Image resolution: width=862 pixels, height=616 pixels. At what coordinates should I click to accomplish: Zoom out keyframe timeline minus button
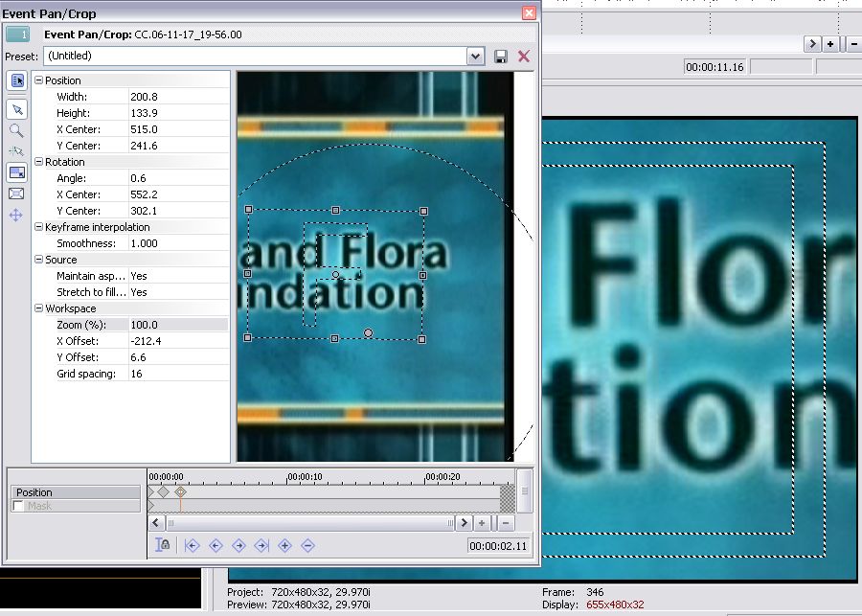click(506, 523)
